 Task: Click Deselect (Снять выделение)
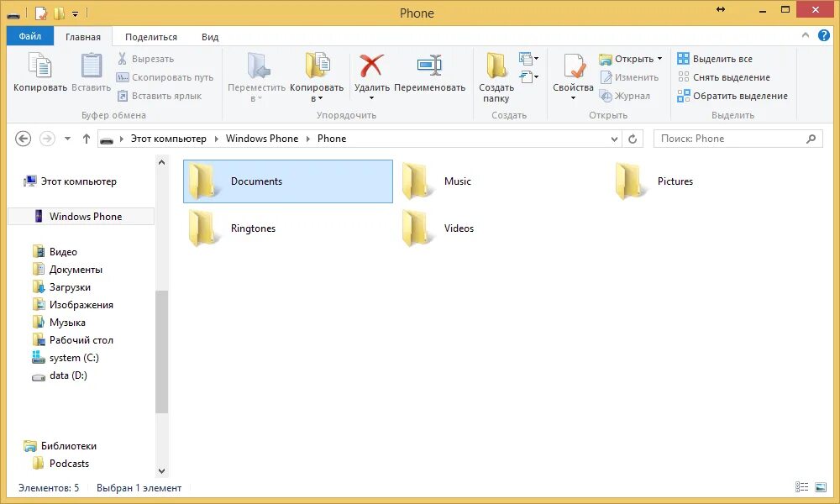click(723, 77)
